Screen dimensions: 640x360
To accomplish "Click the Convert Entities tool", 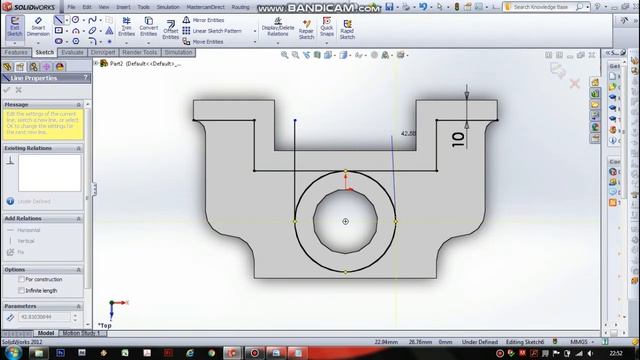I will [x=149, y=27].
